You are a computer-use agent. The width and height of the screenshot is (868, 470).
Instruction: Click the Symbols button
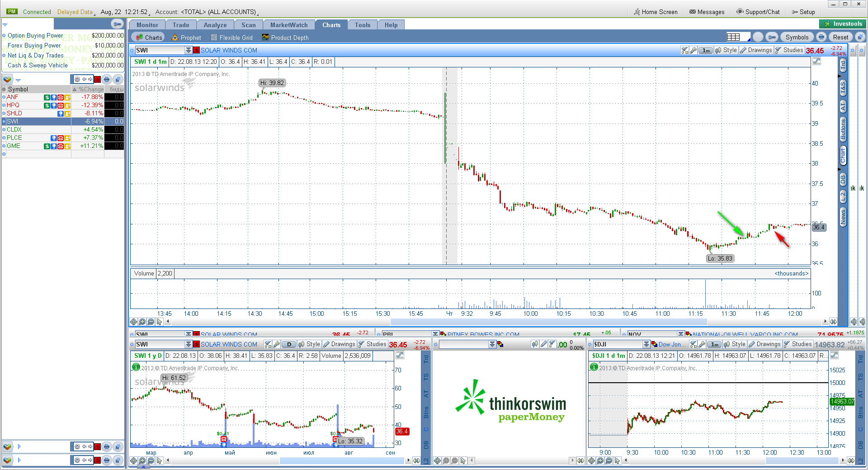click(x=797, y=37)
